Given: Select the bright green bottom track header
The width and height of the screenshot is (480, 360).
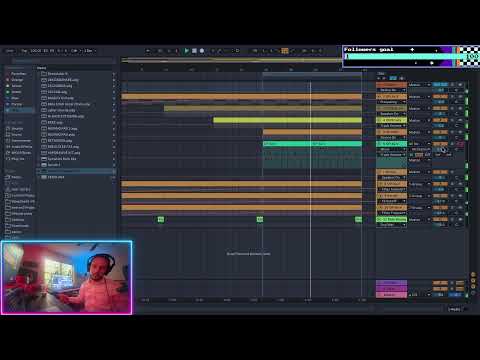Looking at the screenshot, I should coord(392,219).
